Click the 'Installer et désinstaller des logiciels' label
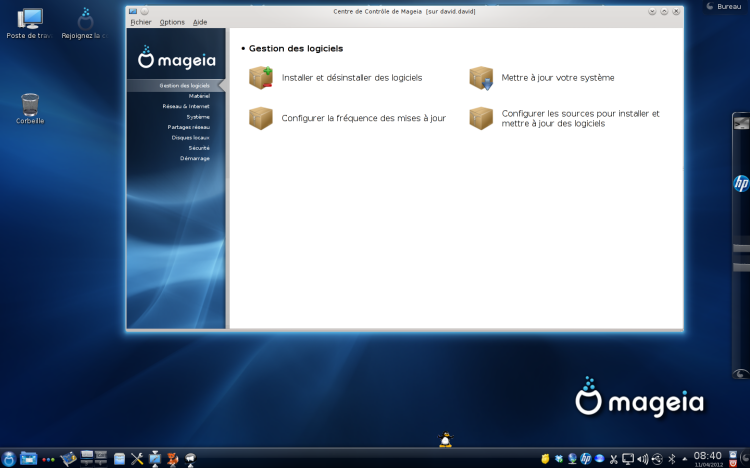 point(352,78)
